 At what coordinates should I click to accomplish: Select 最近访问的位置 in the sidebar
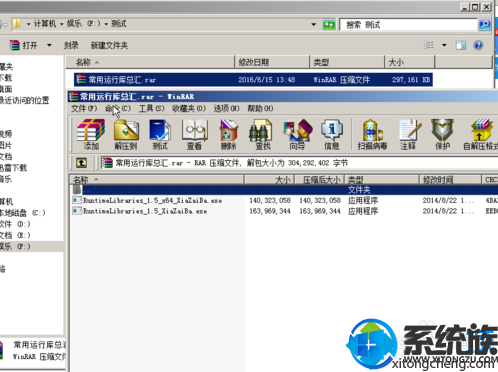(x=24, y=100)
